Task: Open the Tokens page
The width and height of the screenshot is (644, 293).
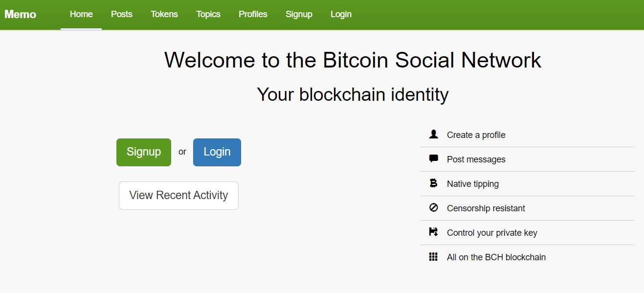Action: pos(164,14)
